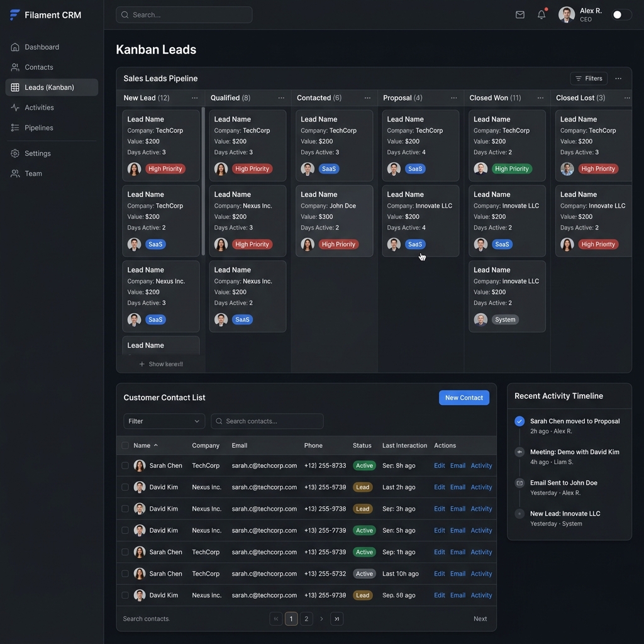Click the Settings gear icon
Viewport: 644px width, 644px height.
click(x=14, y=153)
